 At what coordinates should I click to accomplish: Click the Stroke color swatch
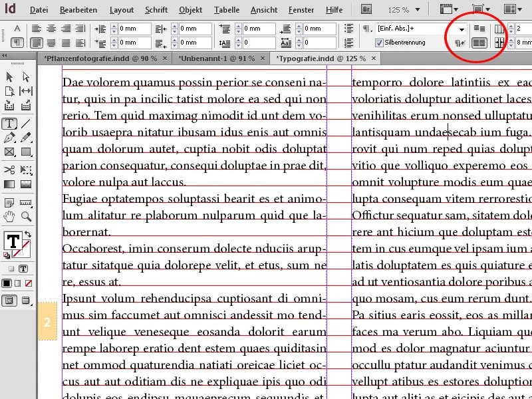tap(22, 249)
